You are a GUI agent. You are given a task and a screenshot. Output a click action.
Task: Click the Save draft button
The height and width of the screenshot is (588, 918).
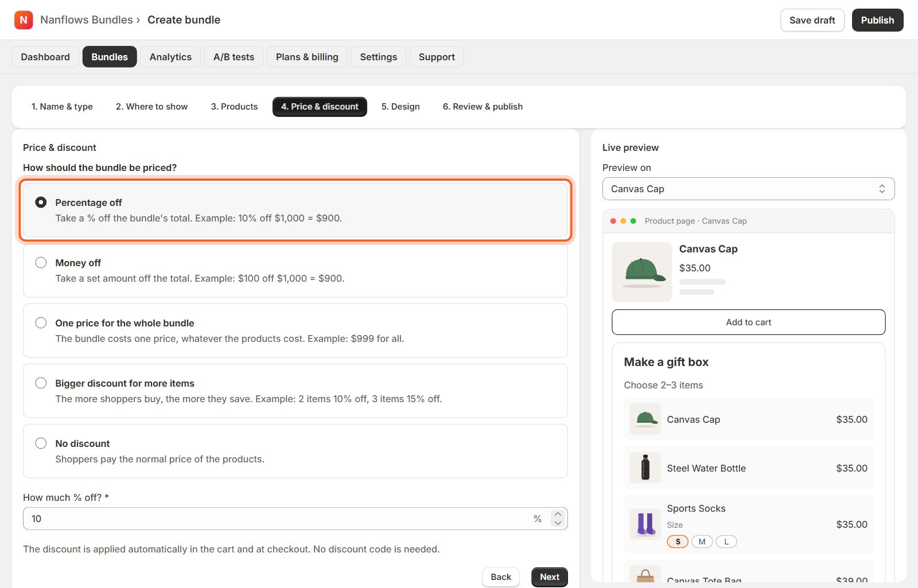(x=812, y=20)
